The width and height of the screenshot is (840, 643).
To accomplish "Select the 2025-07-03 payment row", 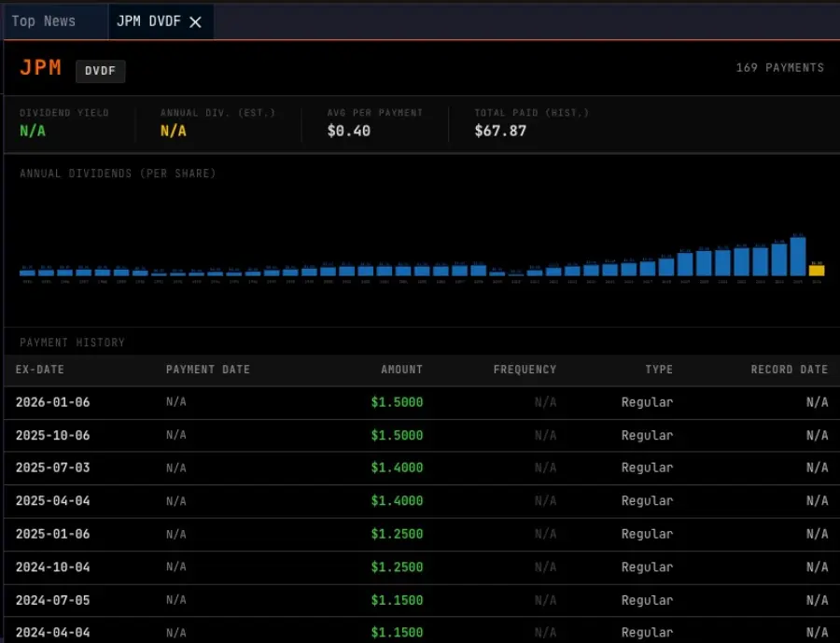I will 53,468.
